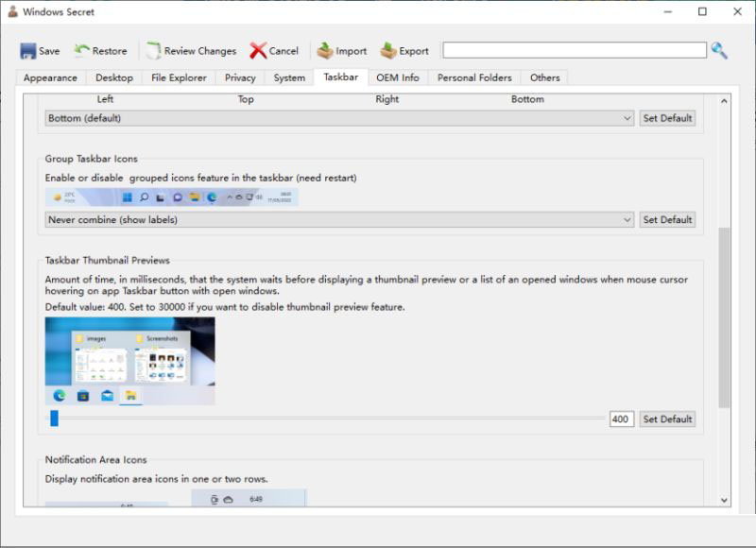This screenshot has height=548, width=756.
Task: Open the Privacy tab
Action: (240, 77)
